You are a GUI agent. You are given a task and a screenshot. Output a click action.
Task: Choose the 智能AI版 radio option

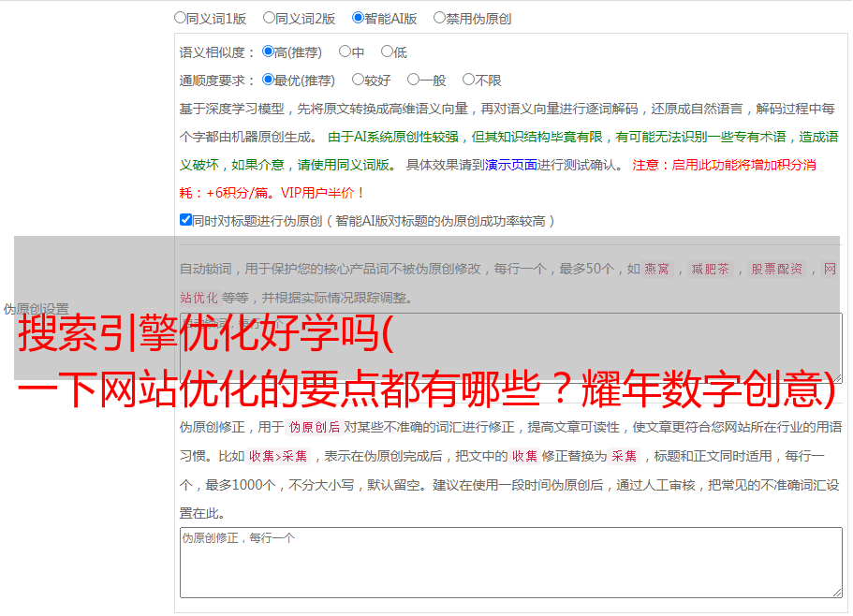coord(358,18)
